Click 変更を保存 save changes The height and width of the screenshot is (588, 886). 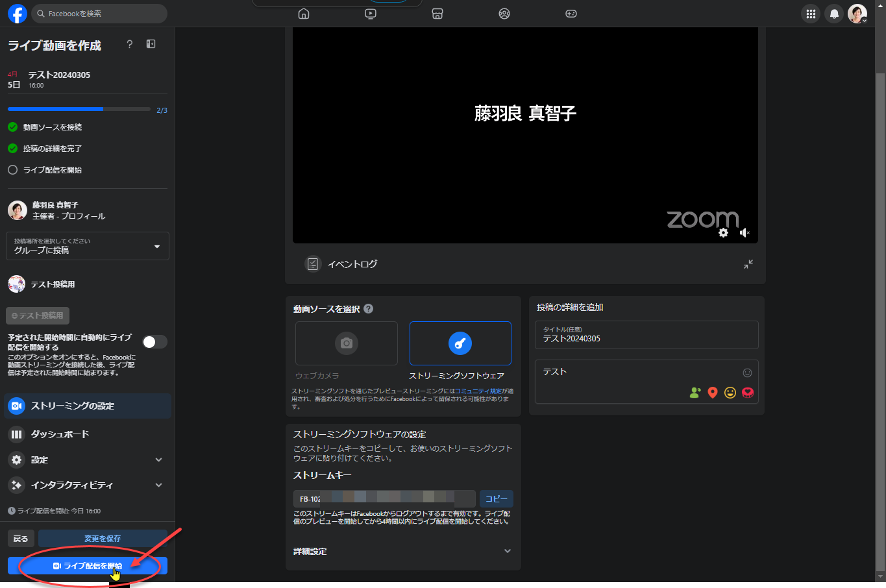103,539
